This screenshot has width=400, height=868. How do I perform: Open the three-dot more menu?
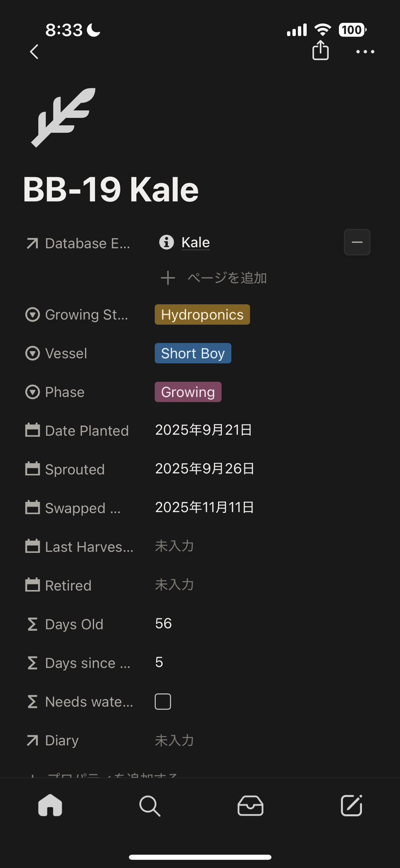(365, 52)
